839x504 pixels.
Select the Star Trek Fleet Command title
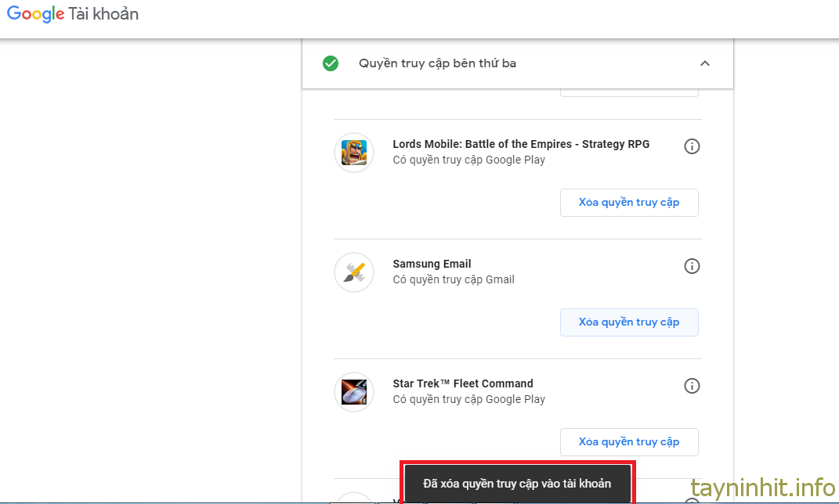[462, 383]
